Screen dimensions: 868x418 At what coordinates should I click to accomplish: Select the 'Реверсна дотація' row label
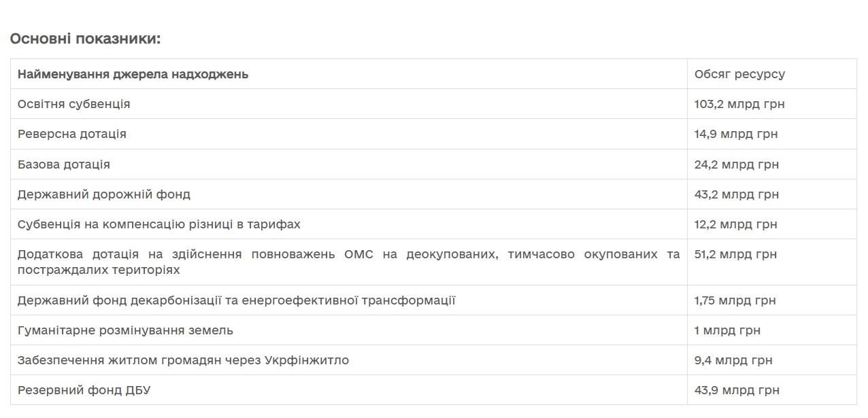(72, 134)
